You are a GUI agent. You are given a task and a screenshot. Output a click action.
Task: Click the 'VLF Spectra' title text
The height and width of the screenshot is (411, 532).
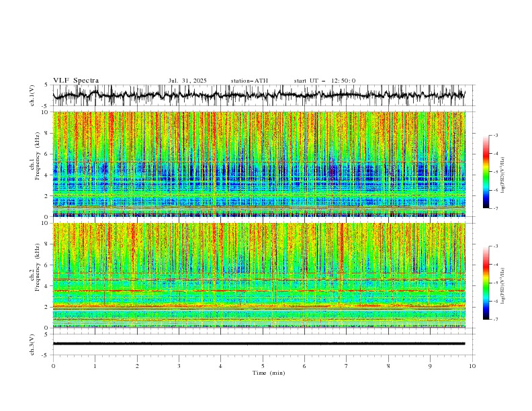click(x=76, y=81)
